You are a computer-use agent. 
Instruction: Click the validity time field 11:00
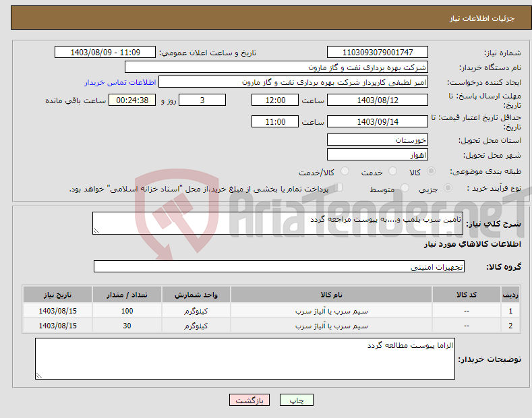(x=275, y=121)
